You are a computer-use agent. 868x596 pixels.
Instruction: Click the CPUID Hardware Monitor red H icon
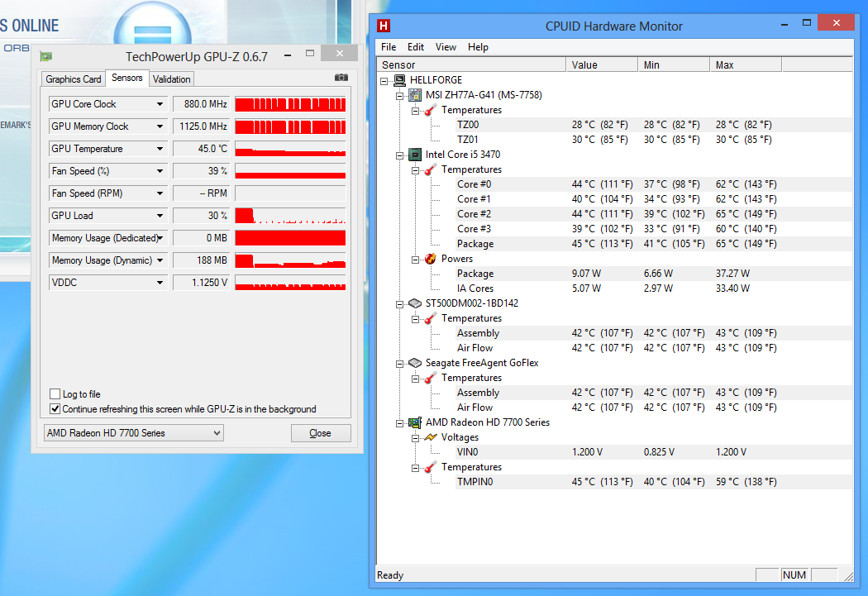point(383,26)
